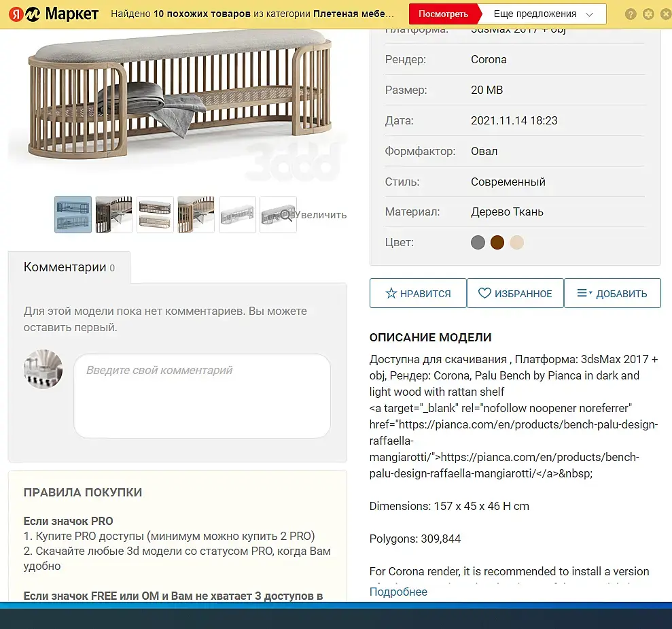Click the Corona render value
This screenshot has width=672, height=629.
(x=489, y=60)
